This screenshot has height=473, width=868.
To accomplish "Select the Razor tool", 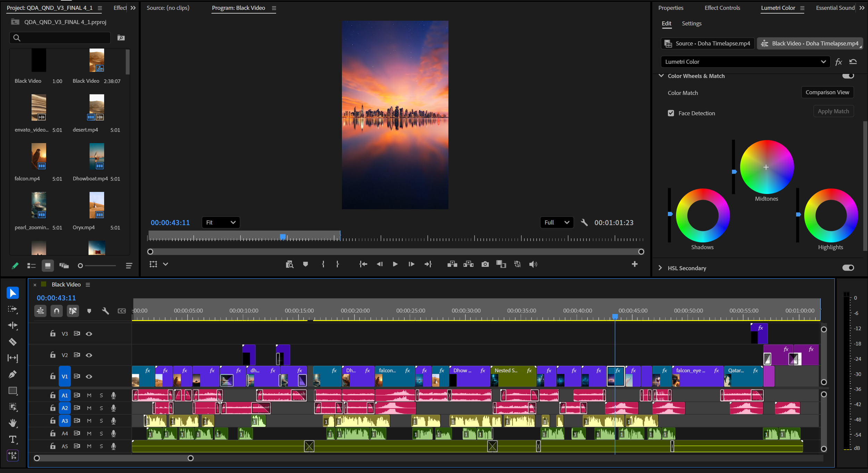I will click(12, 342).
